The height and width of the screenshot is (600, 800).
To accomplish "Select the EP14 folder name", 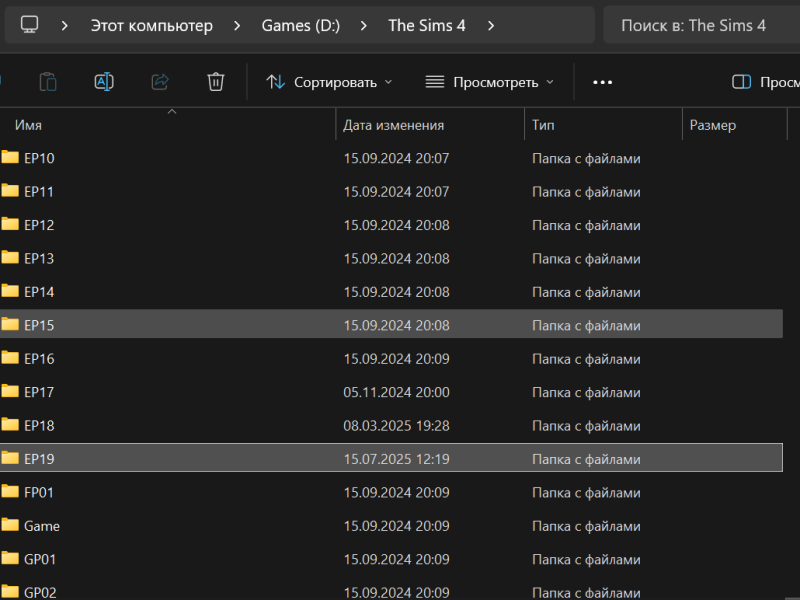I will click(39, 292).
